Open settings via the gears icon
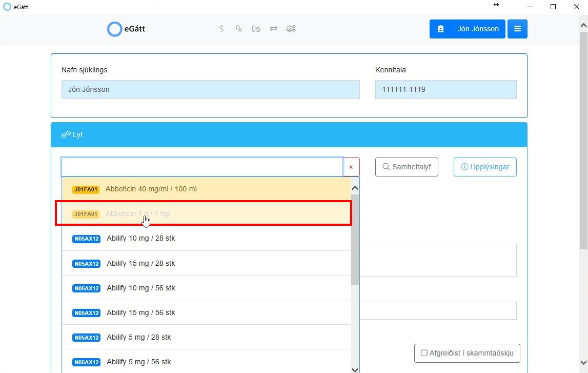 coord(291,29)
